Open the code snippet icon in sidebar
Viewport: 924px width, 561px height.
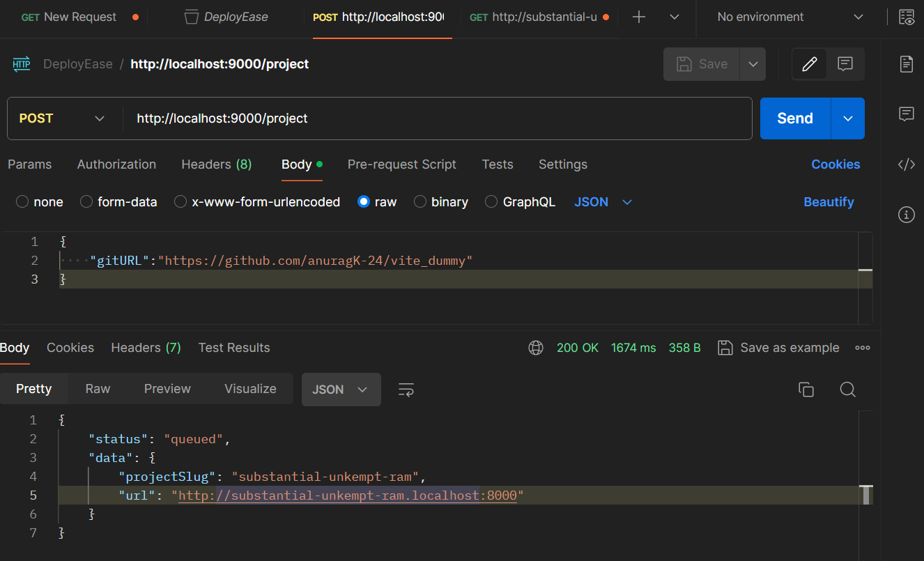(x=906, y=164)
